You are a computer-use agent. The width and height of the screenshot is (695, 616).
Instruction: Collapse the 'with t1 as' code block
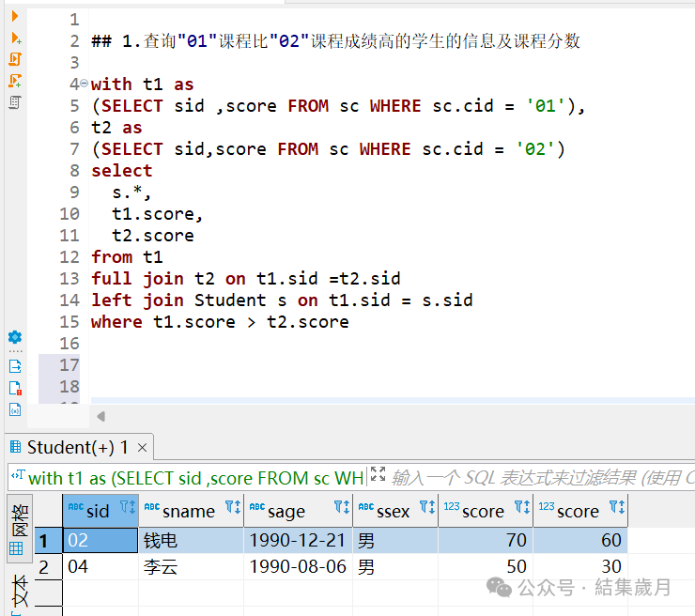84,84
